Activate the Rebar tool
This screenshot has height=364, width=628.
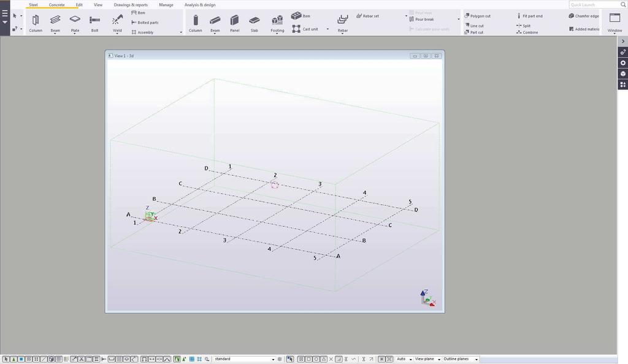(x=342, y=23)
